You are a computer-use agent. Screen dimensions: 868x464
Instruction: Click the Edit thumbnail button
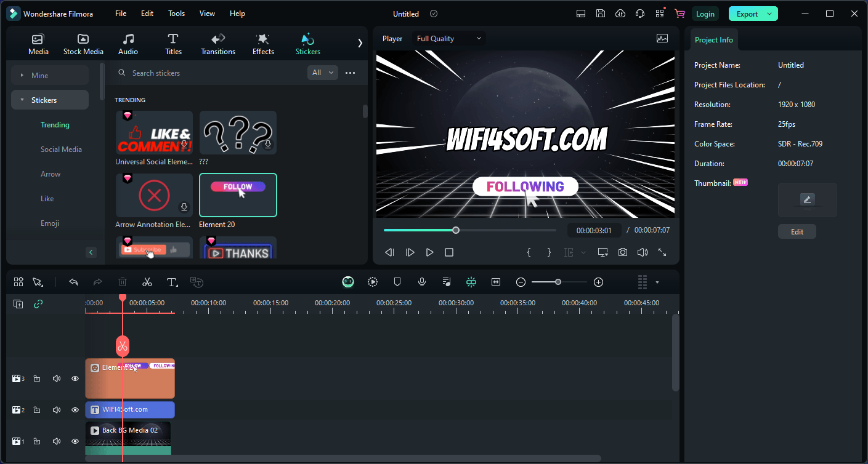point(797,232)
